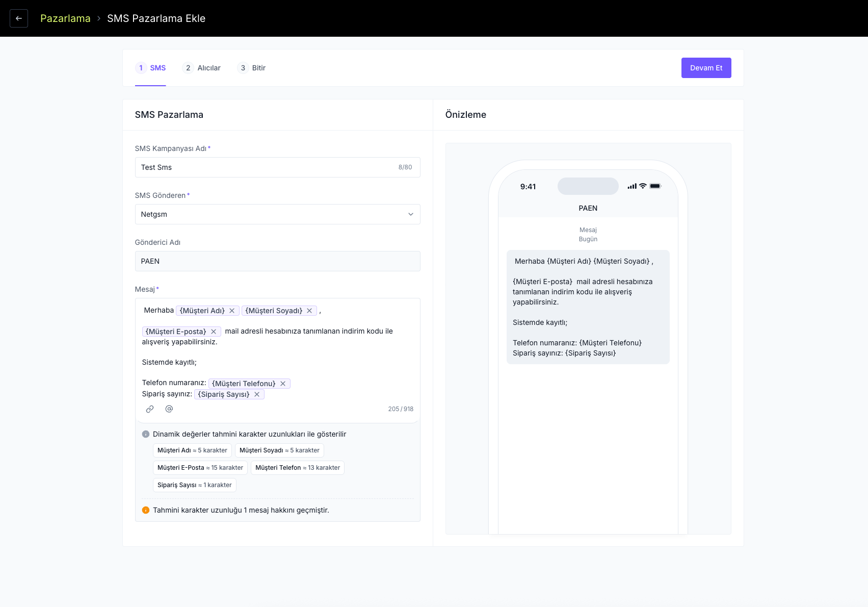868x607 pixels.
Task: Go to the Bitir step tab
Action: 251,68
